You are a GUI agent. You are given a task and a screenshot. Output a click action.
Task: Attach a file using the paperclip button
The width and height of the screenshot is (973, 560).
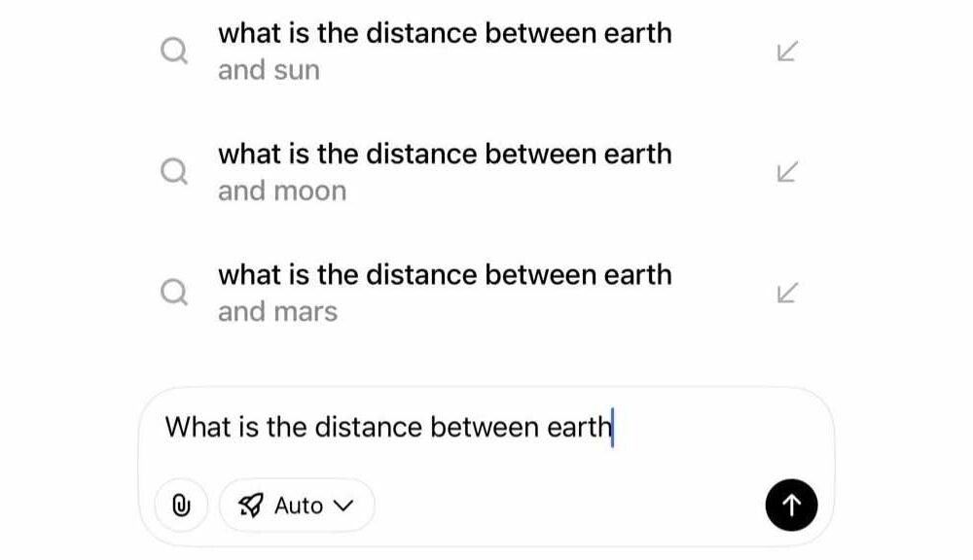point(182,505)
